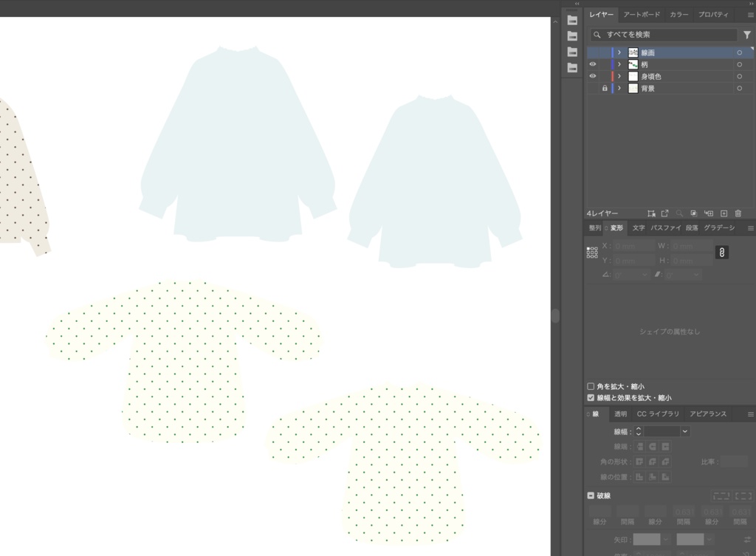Screen dimensions: 756x556
Task: Click the Collect for Export icon
Action: click(665, 213)
